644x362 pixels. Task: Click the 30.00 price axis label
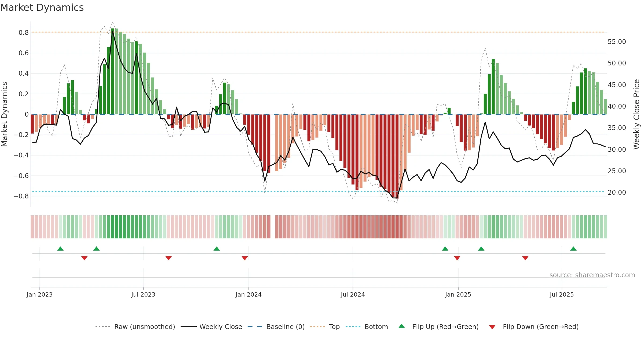click(x=617, y=150)
